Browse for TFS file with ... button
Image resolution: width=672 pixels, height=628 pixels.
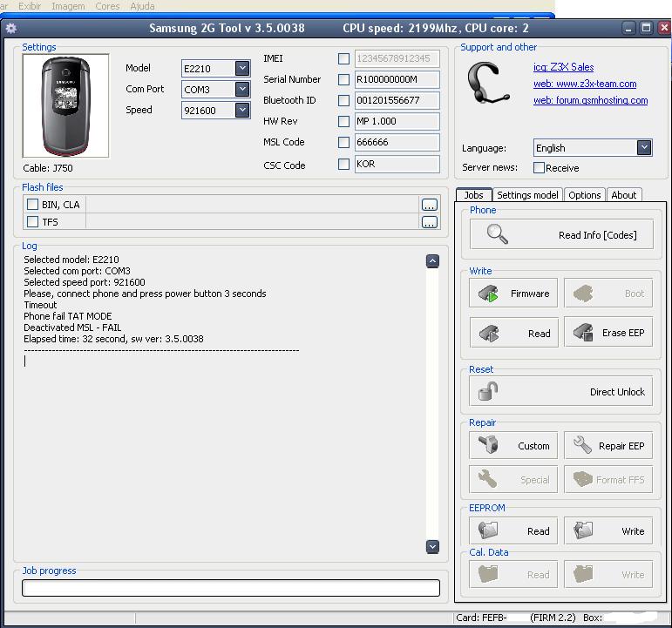430,222
